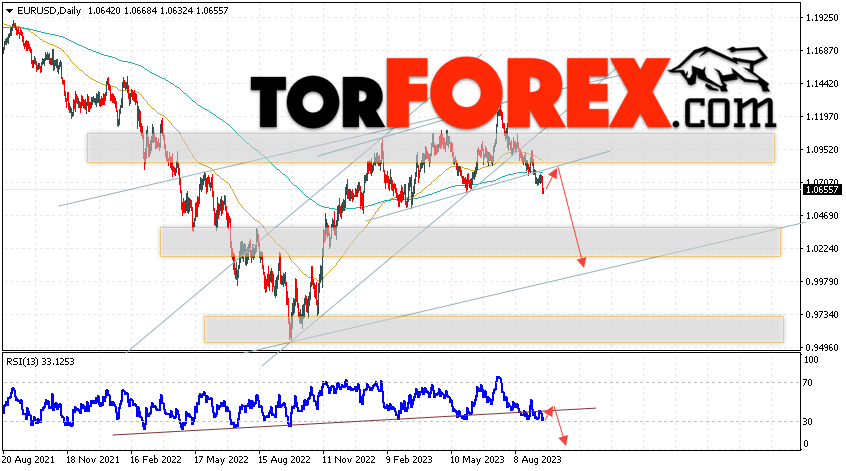The width and height of the screenshot is (846, 471).
Task: Click the 1.09520 price axis label
Action: pos(822,149)
